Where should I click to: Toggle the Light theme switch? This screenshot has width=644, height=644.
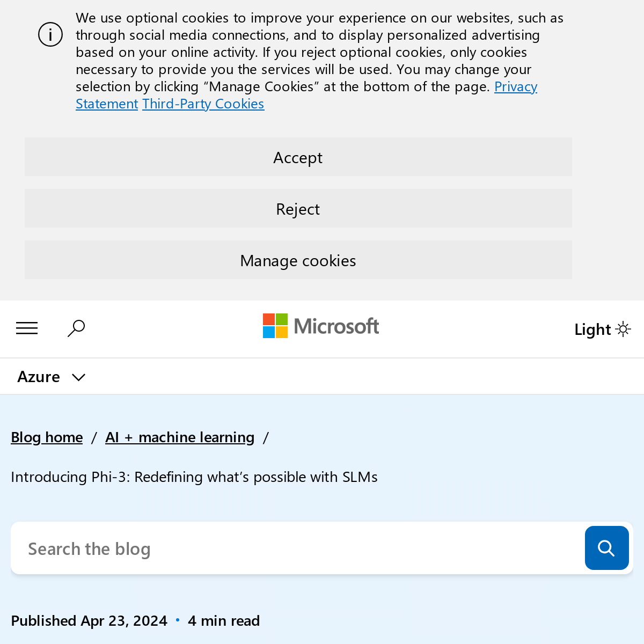pyautogui.click(x=602, y=329)
